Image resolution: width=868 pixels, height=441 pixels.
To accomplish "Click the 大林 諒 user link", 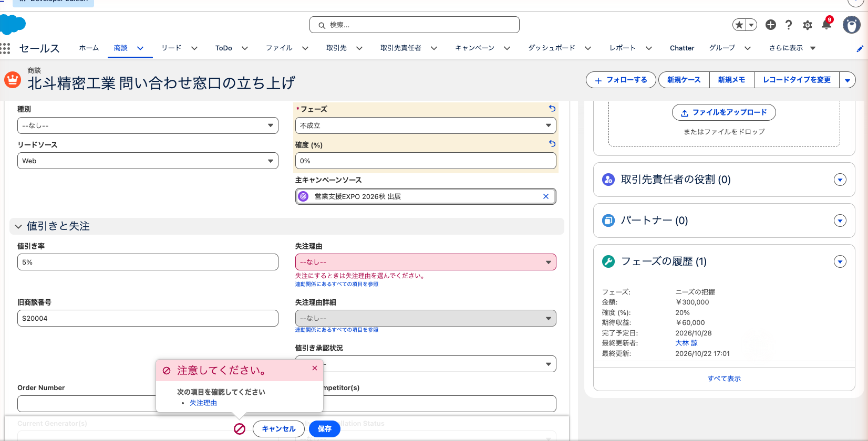I will 686,343.
